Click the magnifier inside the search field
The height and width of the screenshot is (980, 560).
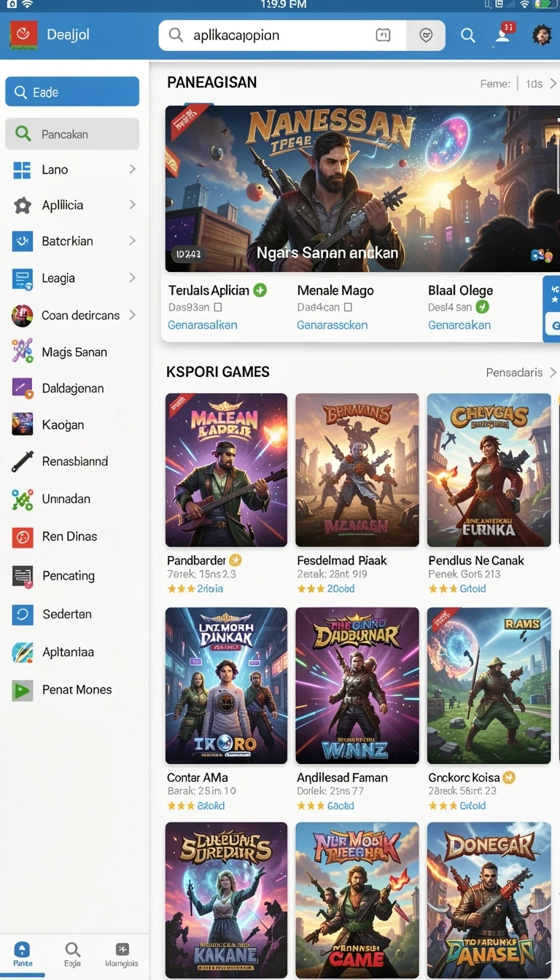point(176,35)
